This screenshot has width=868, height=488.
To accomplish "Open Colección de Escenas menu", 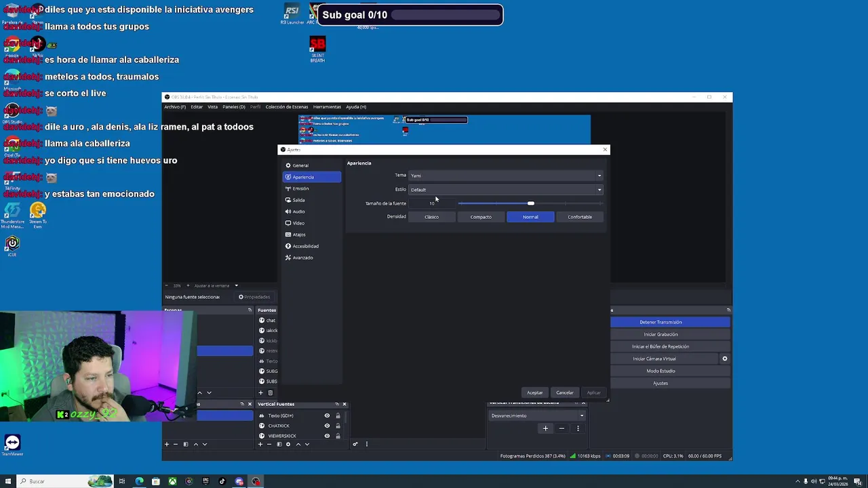I will pyautogui.click(x=287, y=106).
